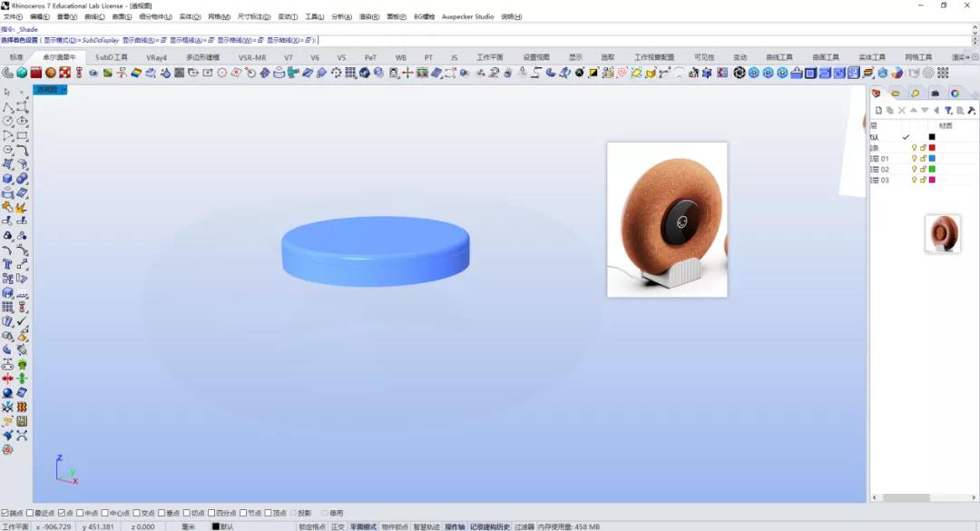Toggle the 交点 osnap checkbox
This screenshot has width=980, height=531.
(136, 513)
